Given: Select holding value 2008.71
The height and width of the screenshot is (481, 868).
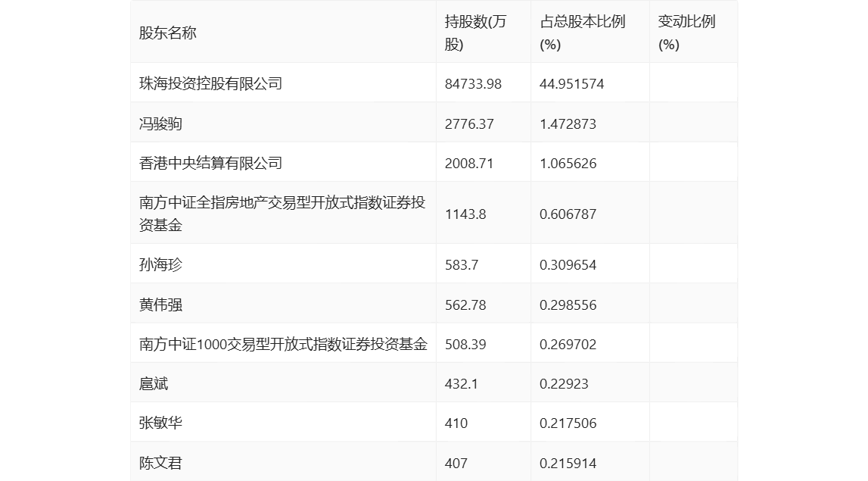Looking at the screenshot, I should click(469, 164).
